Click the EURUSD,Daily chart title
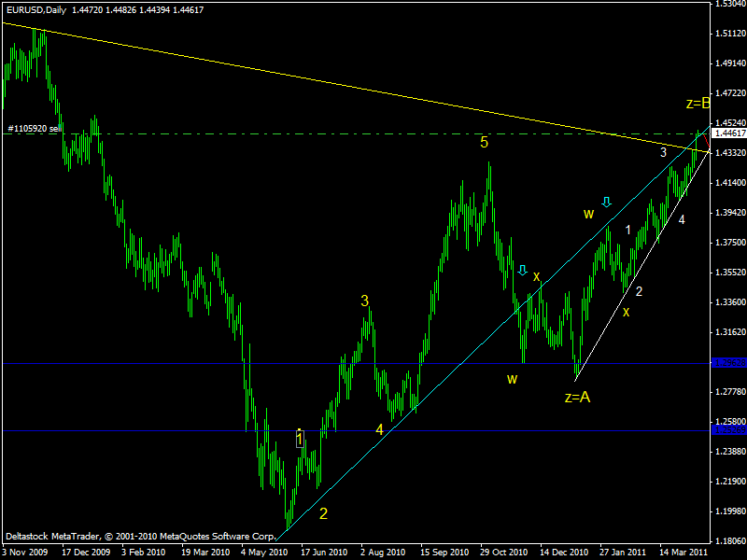The width and height of the screenshot is (747, 560). point(36,10)
